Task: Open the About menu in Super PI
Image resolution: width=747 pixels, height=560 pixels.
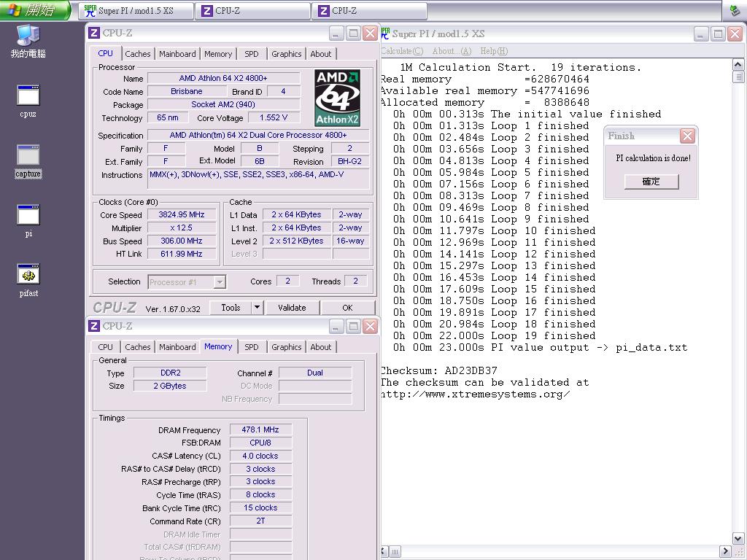Action: [x=452, y=51]
